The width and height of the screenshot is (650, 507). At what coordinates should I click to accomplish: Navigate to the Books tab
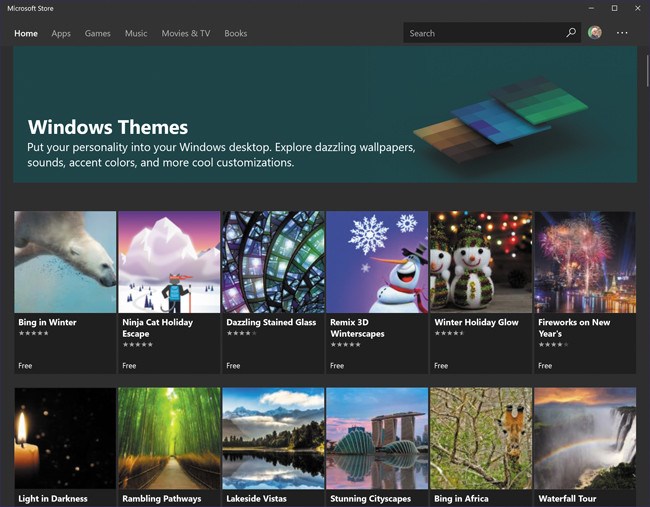click(x=236, y=33)
